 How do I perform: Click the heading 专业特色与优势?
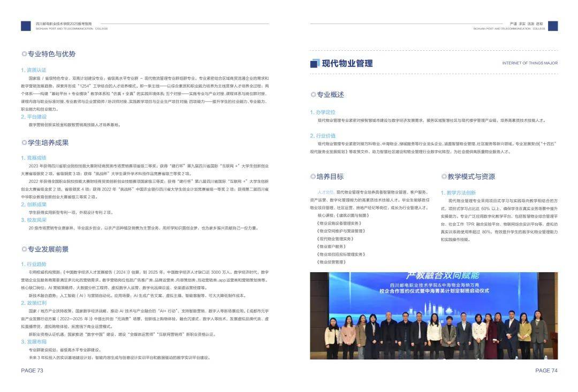click(51, 54)
